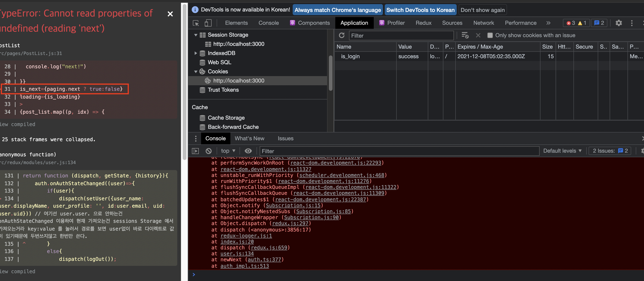Click the clear all cookies icon
The height and width of the screenshot is (281, 644).
[465, 35]
